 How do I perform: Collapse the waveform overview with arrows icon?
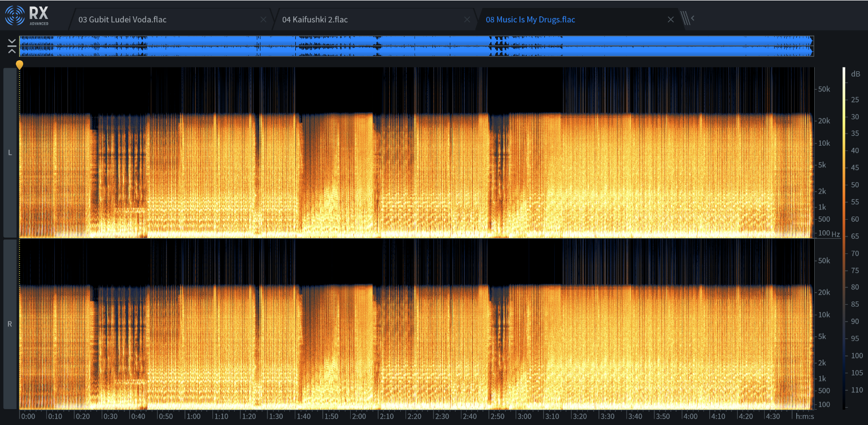click(12, 46)
